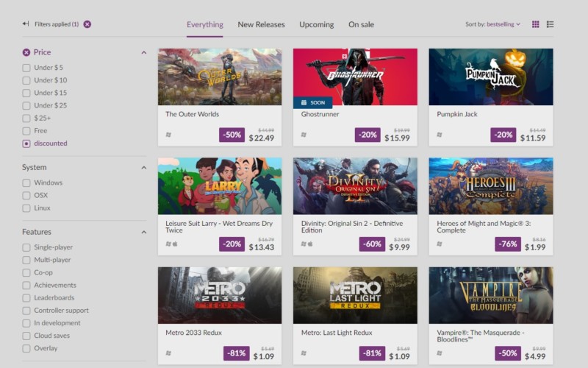Collapse the System filter section

pyautogui.click(x=144, y=168)
